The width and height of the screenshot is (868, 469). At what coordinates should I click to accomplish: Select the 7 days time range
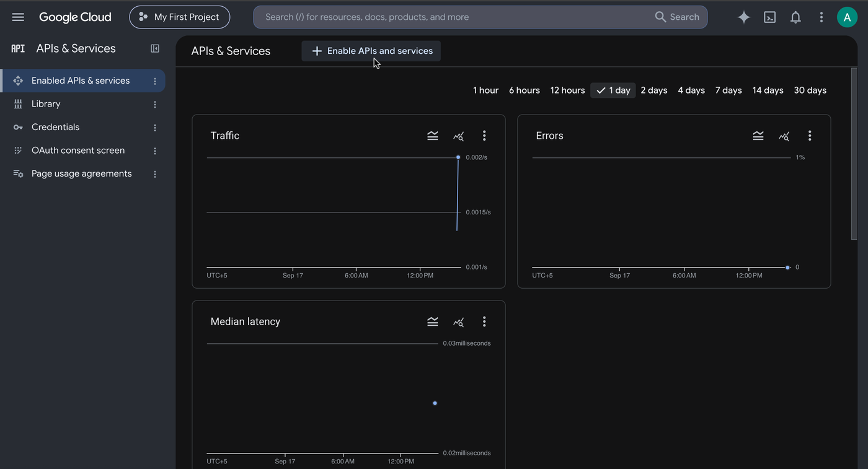point(728,90)
